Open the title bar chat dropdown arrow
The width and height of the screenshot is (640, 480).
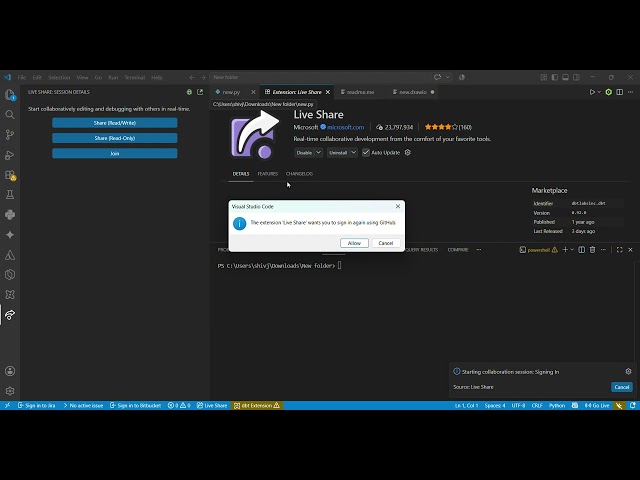tap(448, 77)
